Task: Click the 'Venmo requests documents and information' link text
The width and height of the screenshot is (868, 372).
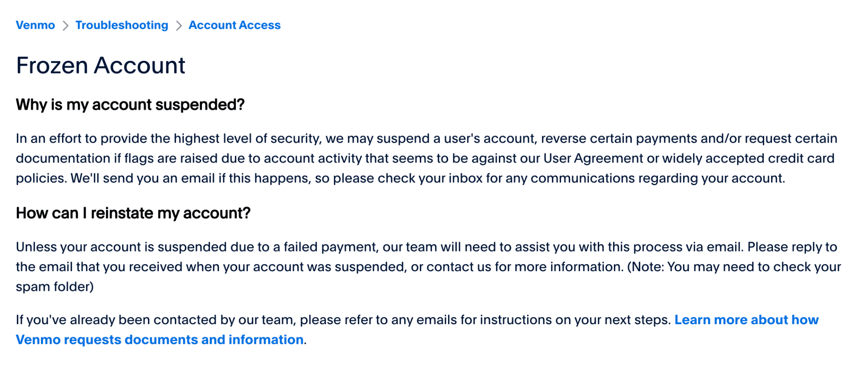Action: click(x=159, y=339)
